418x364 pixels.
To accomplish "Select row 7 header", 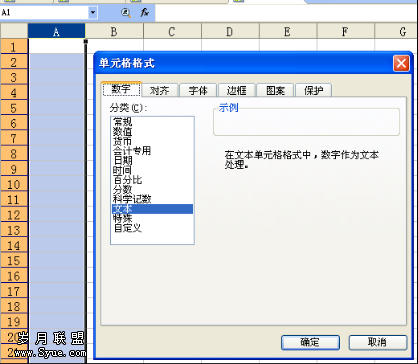I will point(14,139).
